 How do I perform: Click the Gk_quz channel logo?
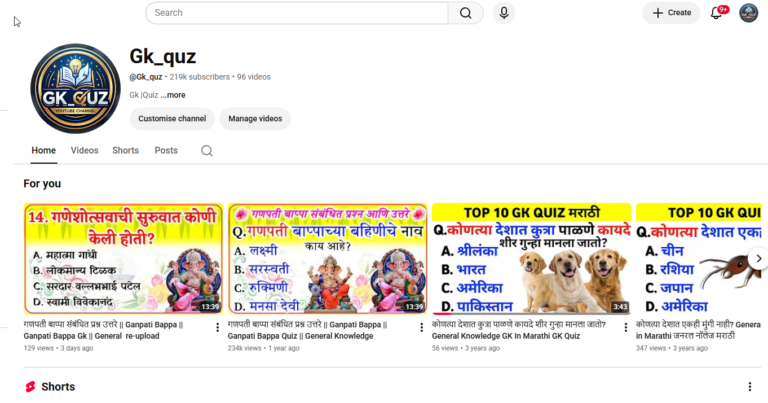(x=75, y=89)
